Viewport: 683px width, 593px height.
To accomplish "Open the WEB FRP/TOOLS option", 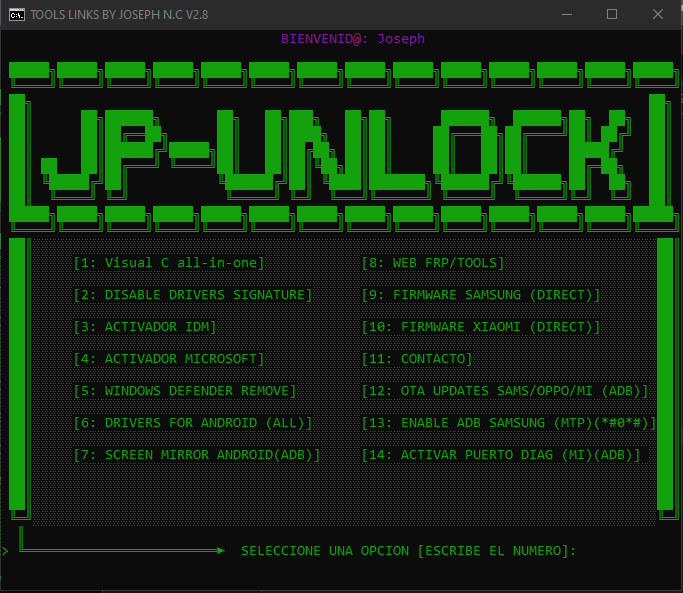I will (433, 263).
